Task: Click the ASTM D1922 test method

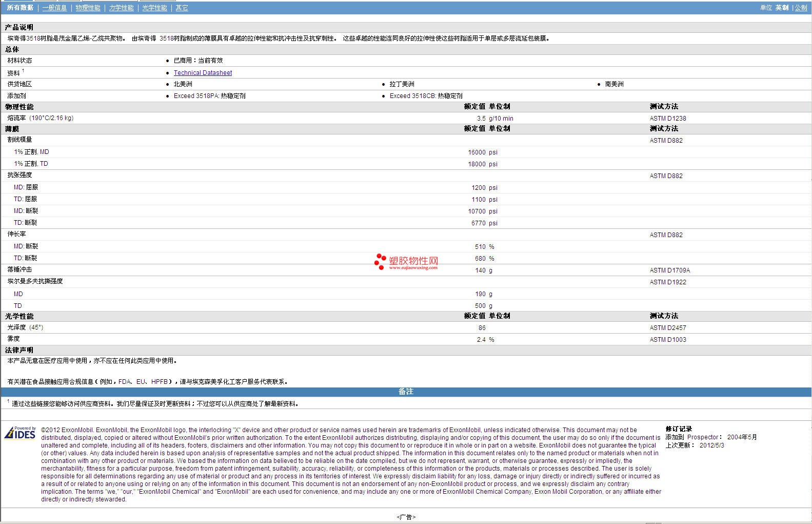Action: tap(668, 282)
